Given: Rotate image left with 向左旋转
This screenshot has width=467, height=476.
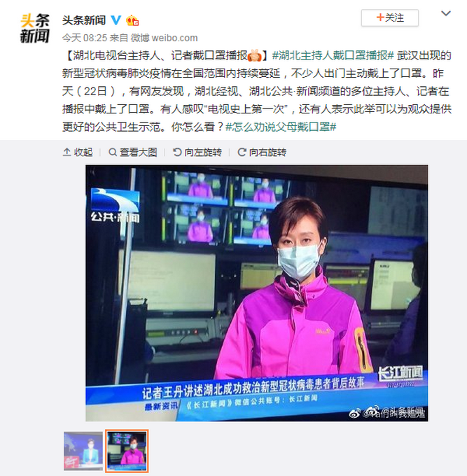Looking at the screenshot, I should click(x=197, y=152).
